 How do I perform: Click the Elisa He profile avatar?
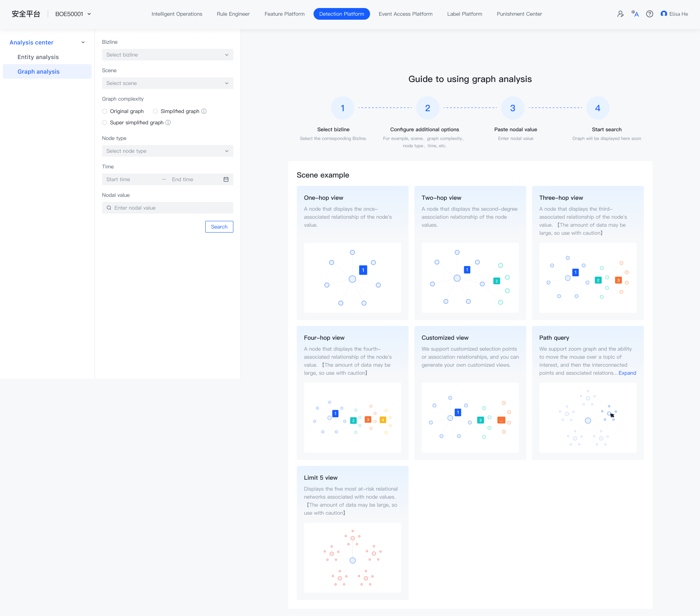pyautogui.click(x=664, y=14)
